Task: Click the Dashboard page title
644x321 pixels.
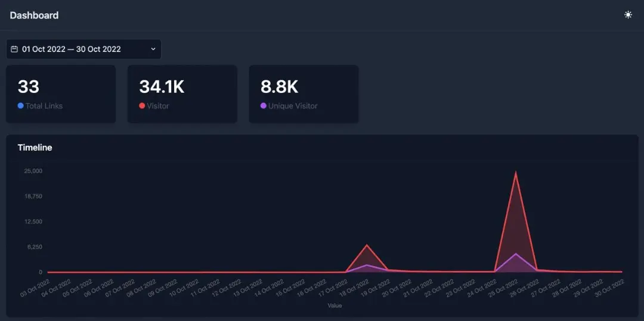Action: (x=34, y=15)
